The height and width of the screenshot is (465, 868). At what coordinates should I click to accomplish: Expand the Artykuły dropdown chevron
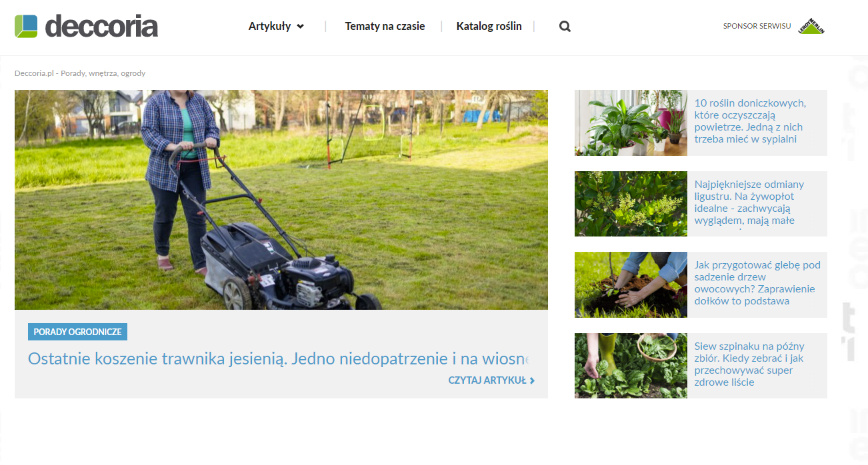300,27
